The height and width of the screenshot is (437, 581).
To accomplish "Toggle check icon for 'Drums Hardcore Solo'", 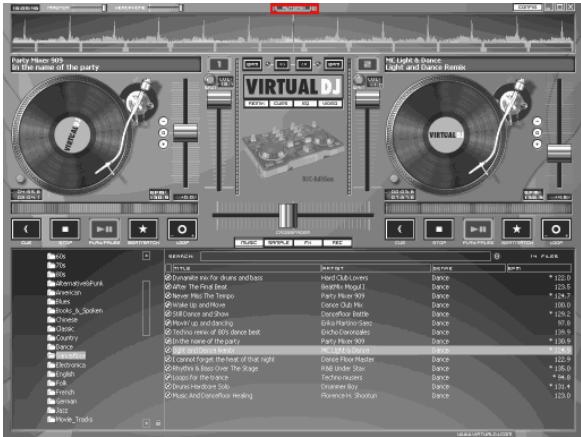I will point(168,387).
